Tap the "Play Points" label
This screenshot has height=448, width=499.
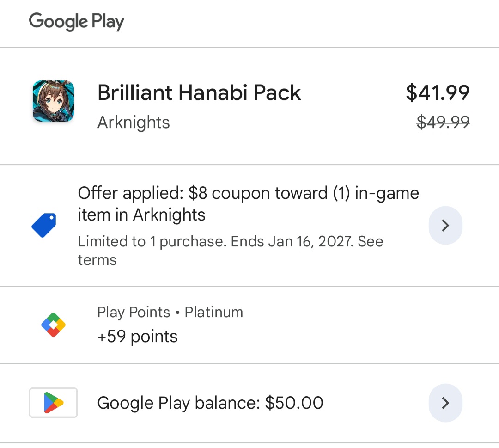tap(134, 312)
